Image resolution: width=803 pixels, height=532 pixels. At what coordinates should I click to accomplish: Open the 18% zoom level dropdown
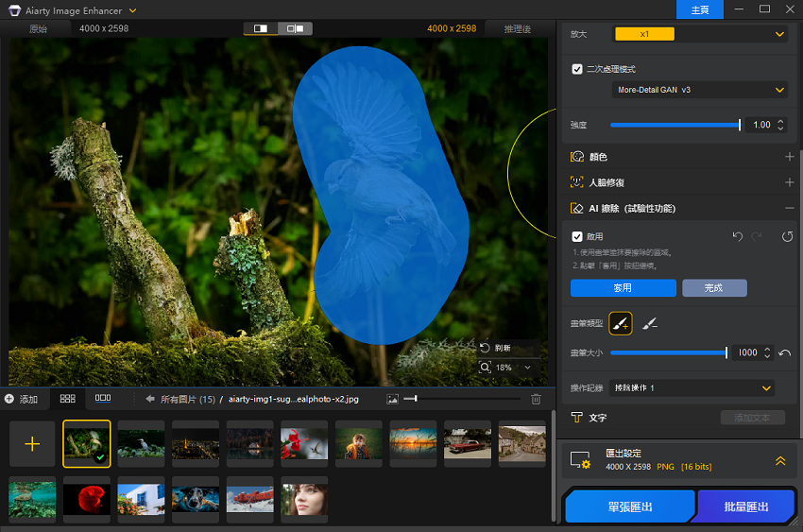coord(527,368)
